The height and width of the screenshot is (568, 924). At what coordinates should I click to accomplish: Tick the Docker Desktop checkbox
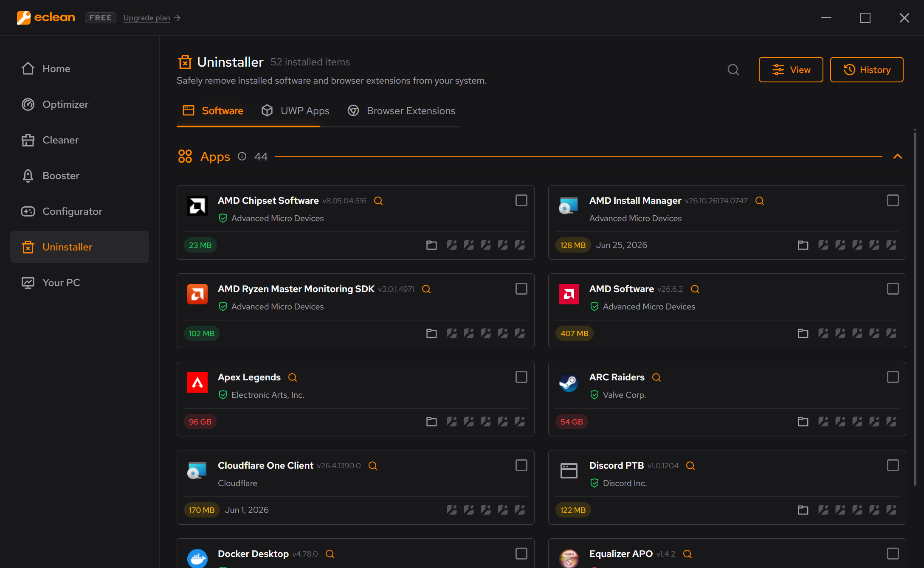click(521, 554)
